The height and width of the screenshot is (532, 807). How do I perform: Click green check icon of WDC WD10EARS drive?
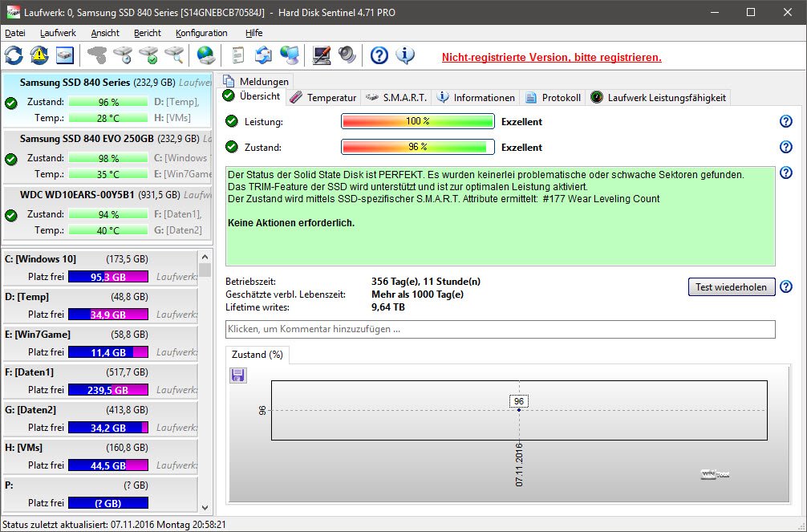[10, 215]
